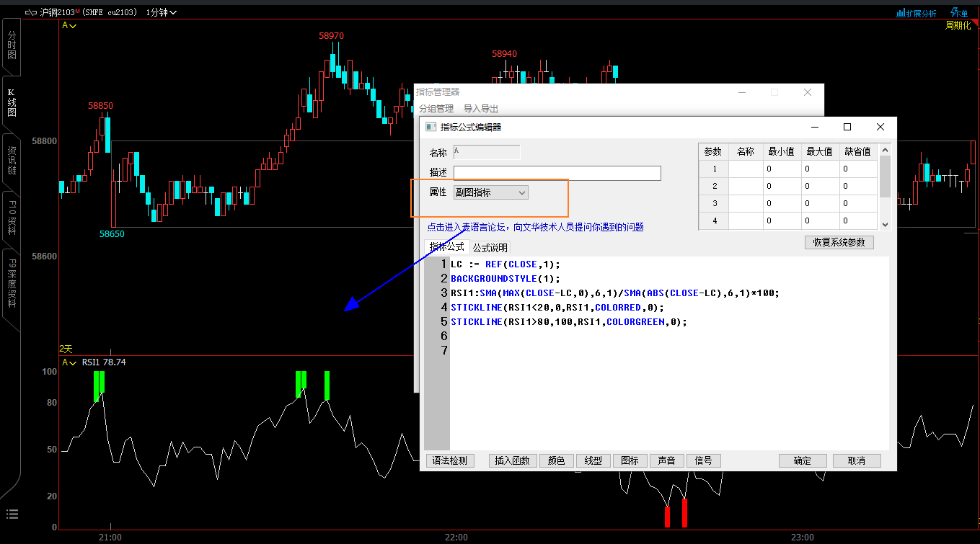Close the 指标公式编辑器 window

[x=880, y=127]
